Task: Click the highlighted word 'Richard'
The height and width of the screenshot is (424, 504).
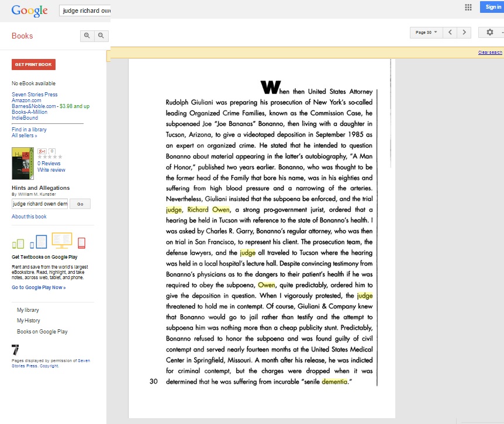Action: click(x=198, y=210)
